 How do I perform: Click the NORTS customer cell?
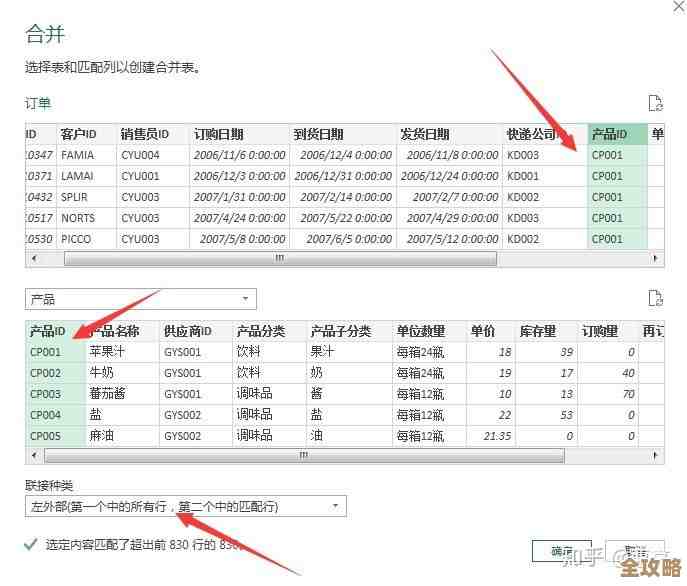pos(87,218)
